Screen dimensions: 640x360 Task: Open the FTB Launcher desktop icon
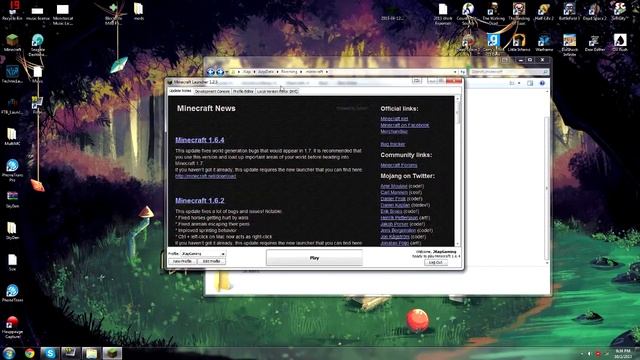click(x=12, y=105)
